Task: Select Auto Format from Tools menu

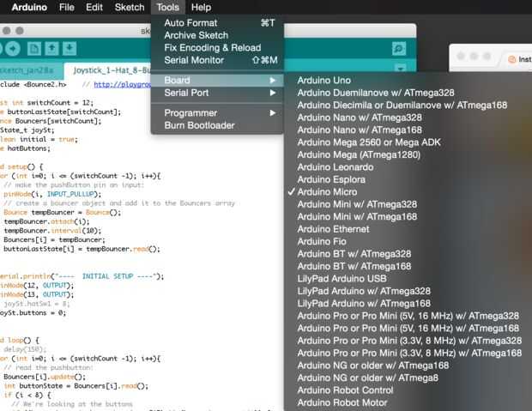Action: click(x=190, y=23)
